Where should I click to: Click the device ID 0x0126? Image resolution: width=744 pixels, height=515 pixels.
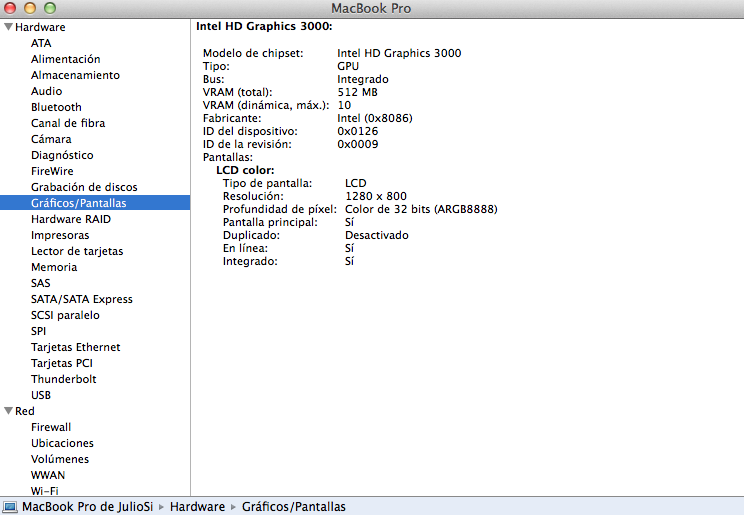click(358, 131)
